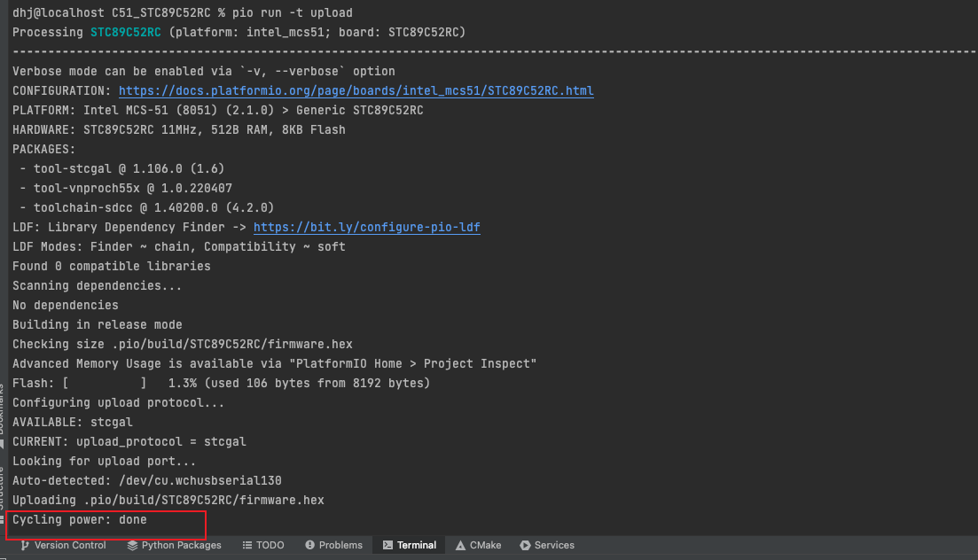The image size is (978, 560).
Task: Click the Terminal tab icon
Action: point(387,545)
